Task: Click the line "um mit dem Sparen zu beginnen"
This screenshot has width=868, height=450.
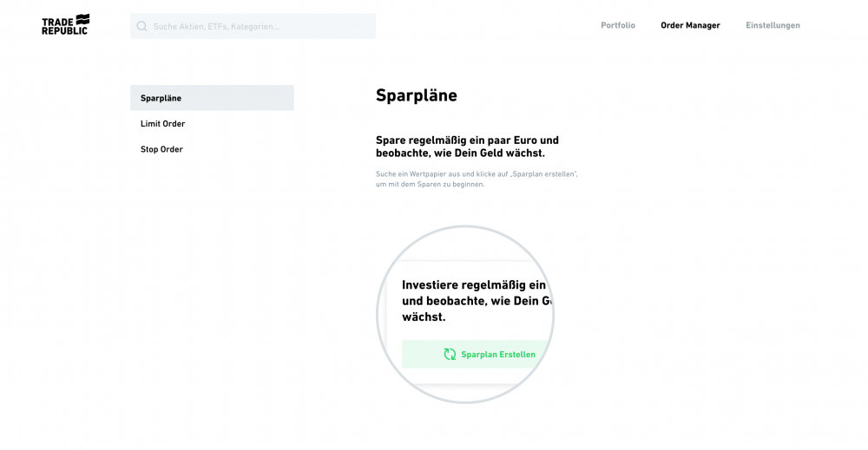Action: pos(430,184)
